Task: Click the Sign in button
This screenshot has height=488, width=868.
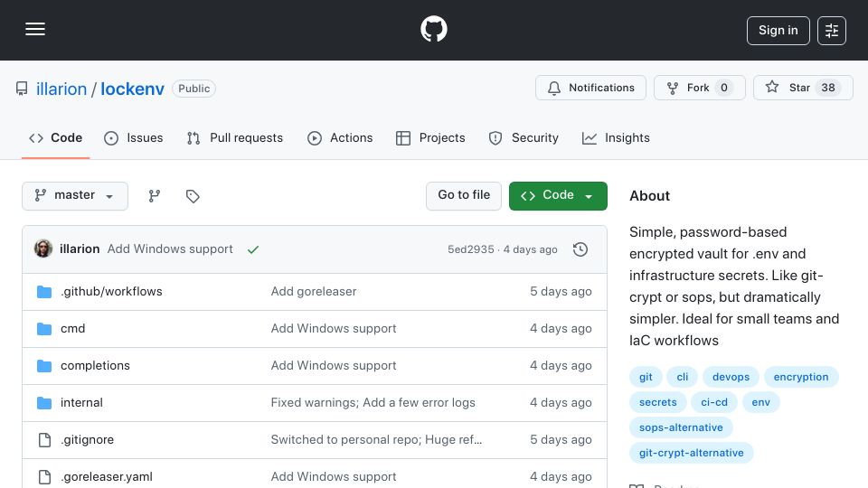Action: click(x=778, y=31)
